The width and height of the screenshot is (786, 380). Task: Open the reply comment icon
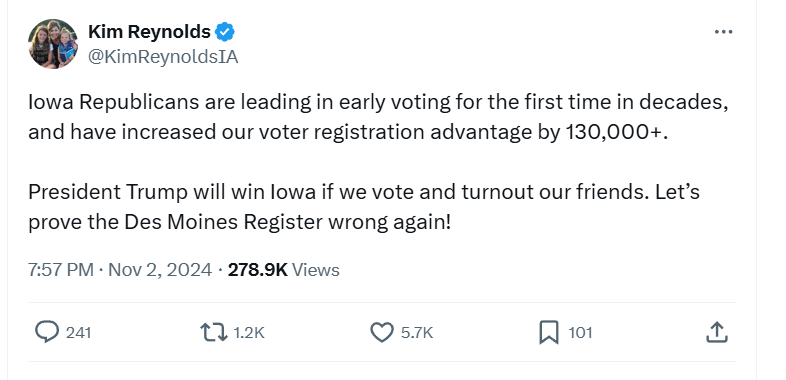pos(47,332)
